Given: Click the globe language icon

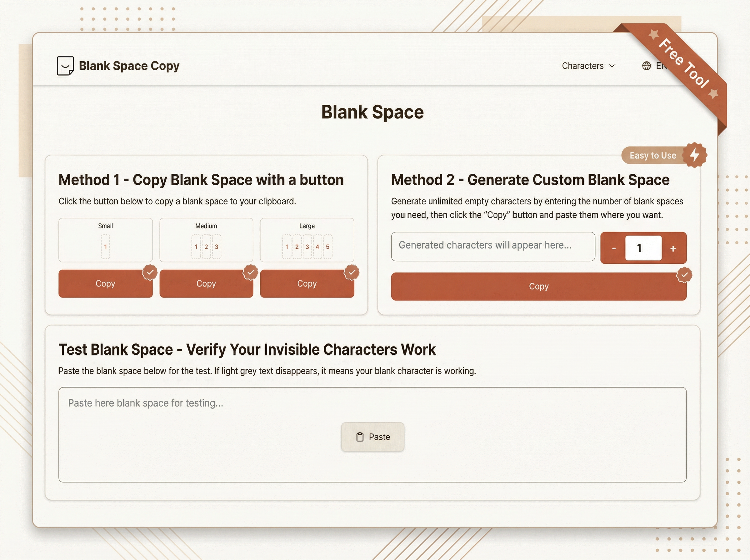Looking at the screenshot, I should click(x=646, y=66).
